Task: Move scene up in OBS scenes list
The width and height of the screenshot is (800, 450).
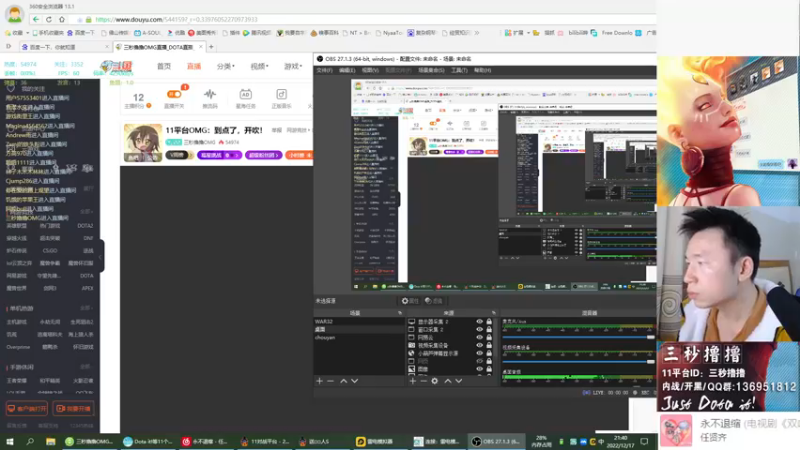Action: click(343, 381)
